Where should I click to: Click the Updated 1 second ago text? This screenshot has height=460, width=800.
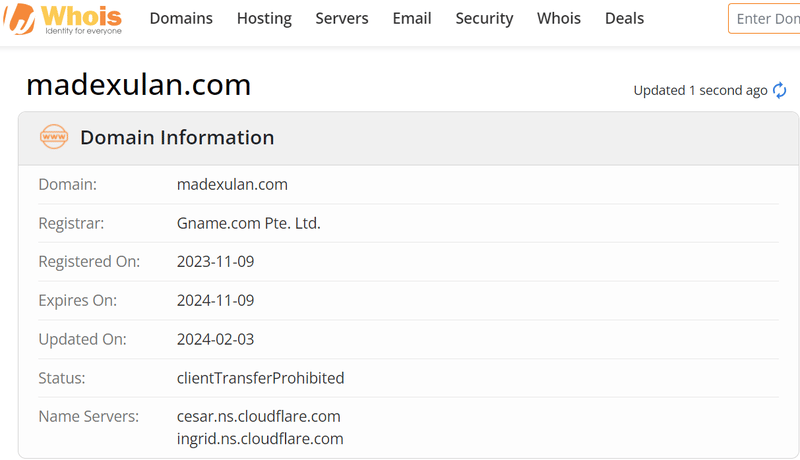coord(700,91)
